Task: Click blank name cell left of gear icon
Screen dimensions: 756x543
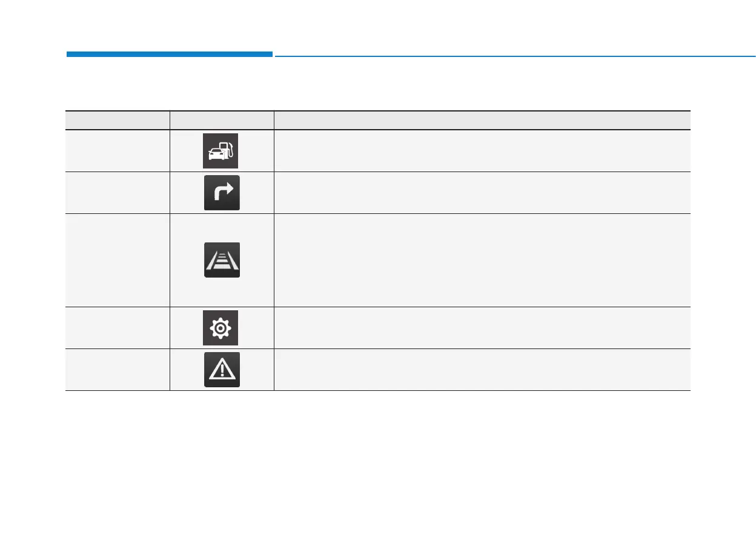Action: [118, 328]
